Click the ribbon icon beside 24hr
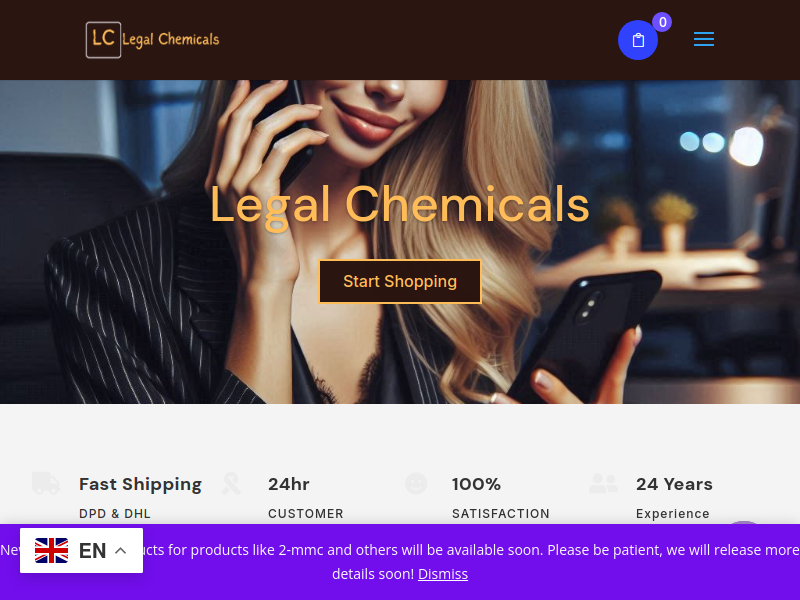 tap(231, 483)
